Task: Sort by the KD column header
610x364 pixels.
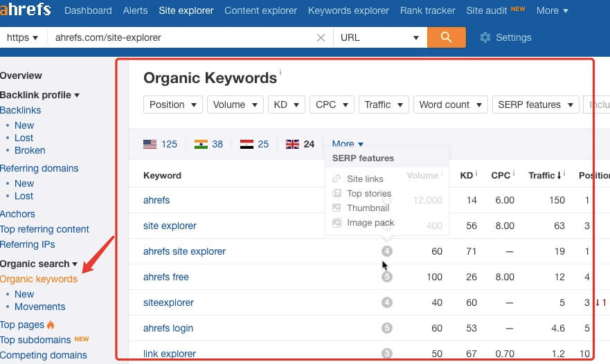Action: pos(466,175)
